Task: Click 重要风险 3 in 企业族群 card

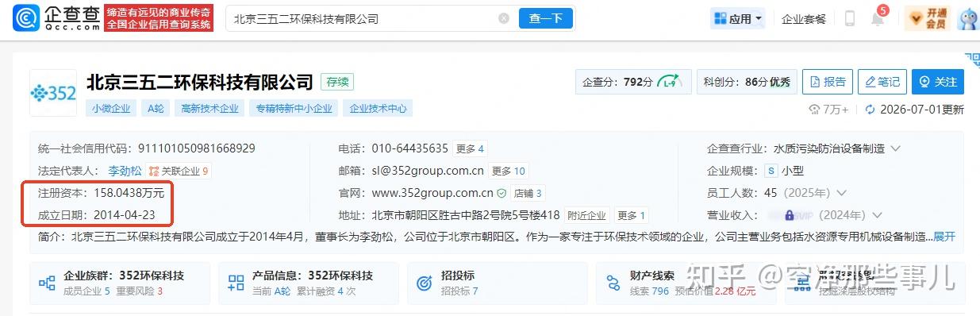Action: pyautogui.click(x=139, y=291)
